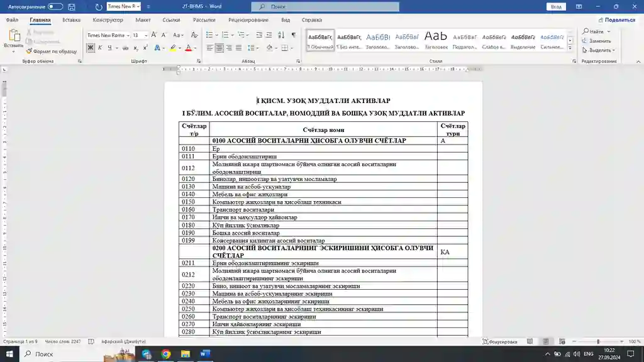
Task: Switch to the Вставка ribbon tab
Action: [71, 20]
